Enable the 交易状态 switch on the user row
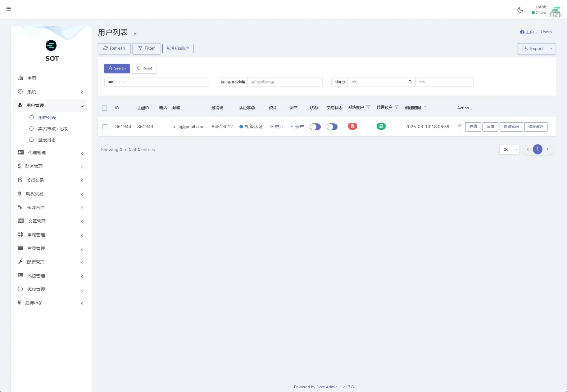Image resolution: width=567 pixels, height=392 pixels. point(332,127)
